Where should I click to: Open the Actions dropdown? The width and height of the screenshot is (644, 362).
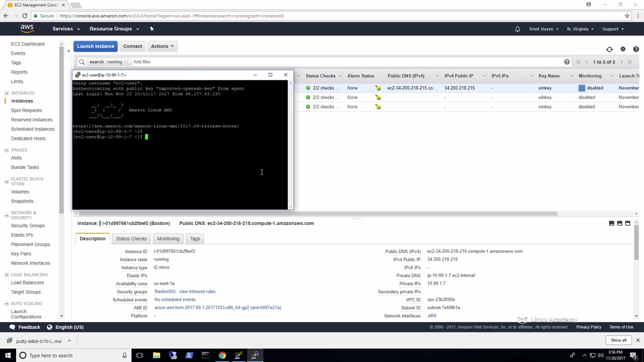pyautogui.click(x=163, y=46)
